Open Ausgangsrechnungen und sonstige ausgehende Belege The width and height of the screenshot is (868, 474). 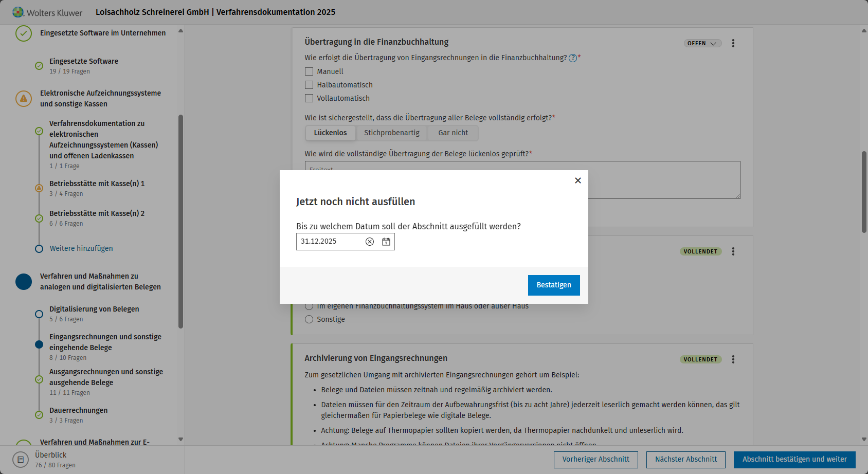click(x=106, y=382)
